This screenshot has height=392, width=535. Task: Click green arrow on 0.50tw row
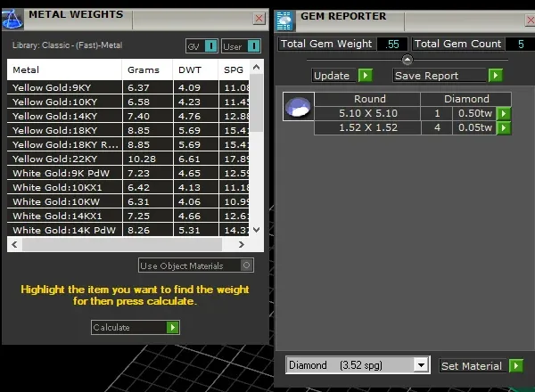pyautogui.click(x=504, y=113)
